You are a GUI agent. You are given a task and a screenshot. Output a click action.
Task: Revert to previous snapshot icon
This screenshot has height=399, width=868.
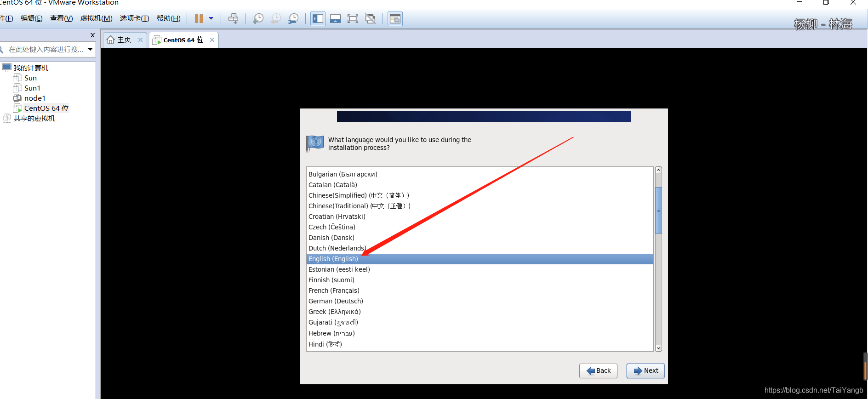click(x=276, y=19)
